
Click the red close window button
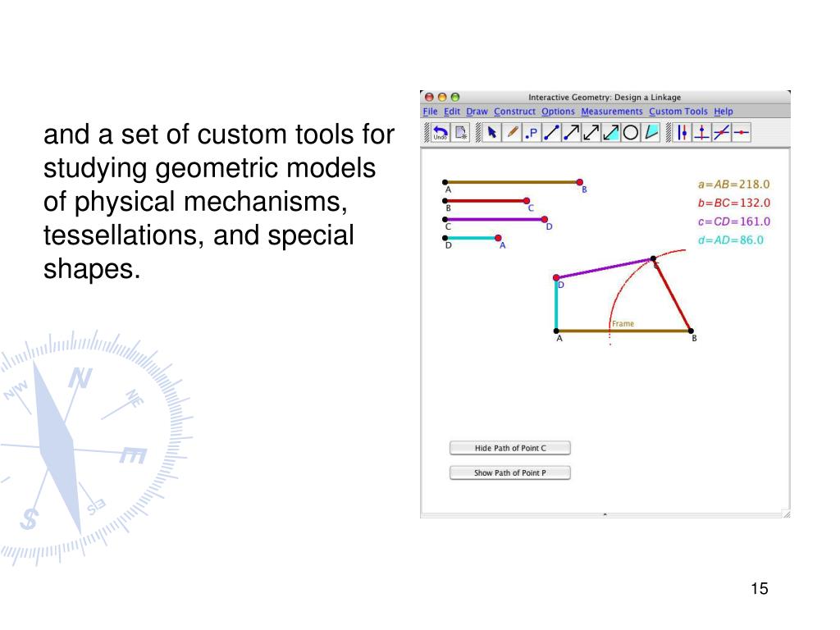(429, 97)
